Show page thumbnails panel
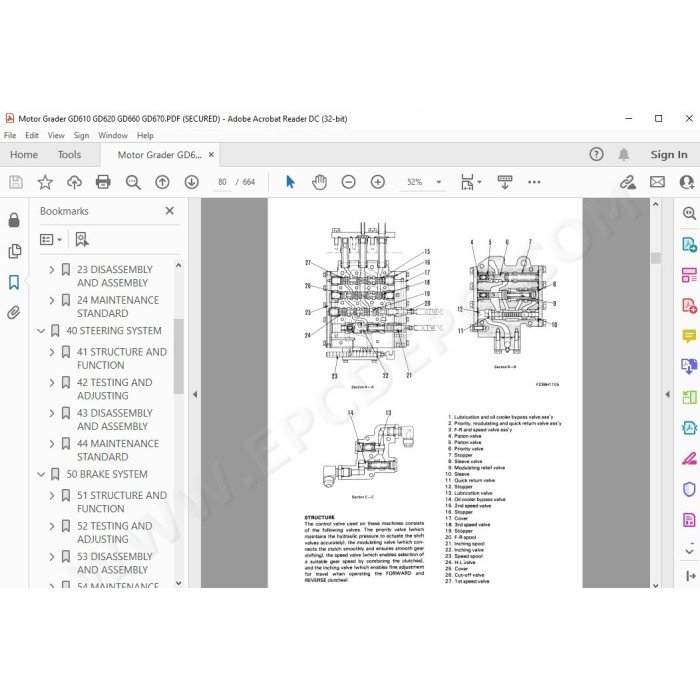This screenshot has width=700, height=700. click(14, 251)
